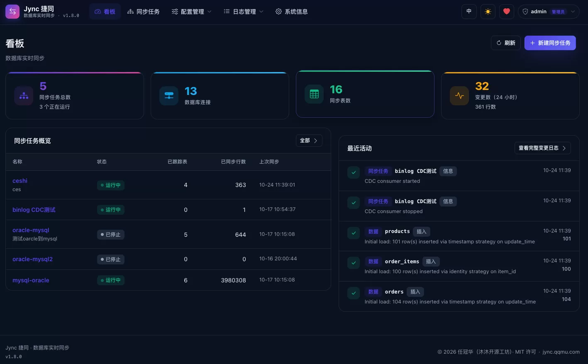This screenshot has height=364, width=588.
Task: Click the 上次同步 column header
Action: (269, 162)
